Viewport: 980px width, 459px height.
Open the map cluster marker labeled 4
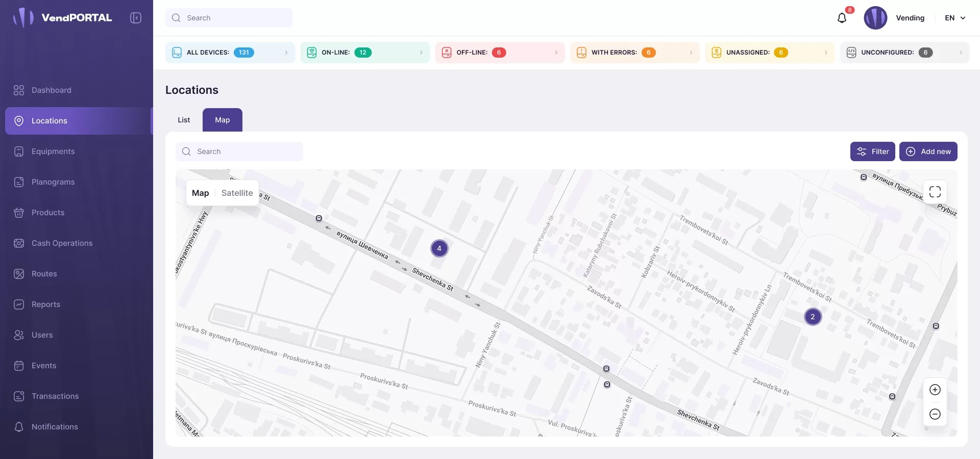point(439,248)
